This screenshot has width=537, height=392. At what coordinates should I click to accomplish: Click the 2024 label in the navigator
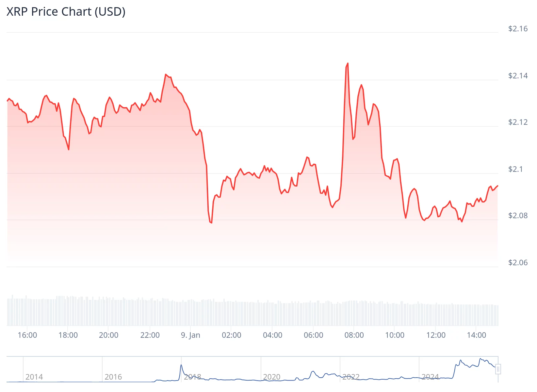click(430, 377)
